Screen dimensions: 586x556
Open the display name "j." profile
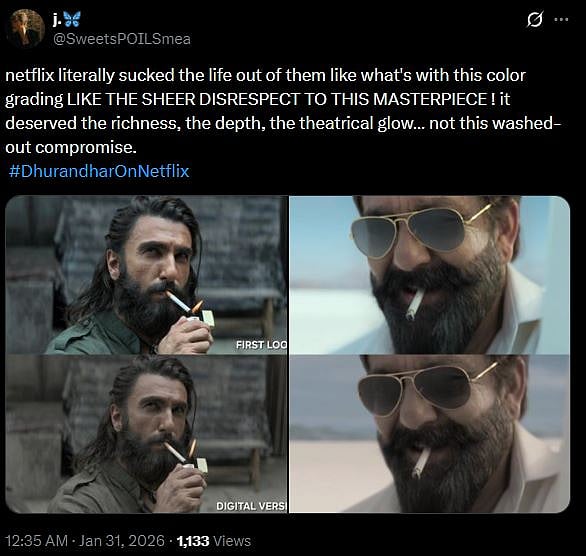56,19
